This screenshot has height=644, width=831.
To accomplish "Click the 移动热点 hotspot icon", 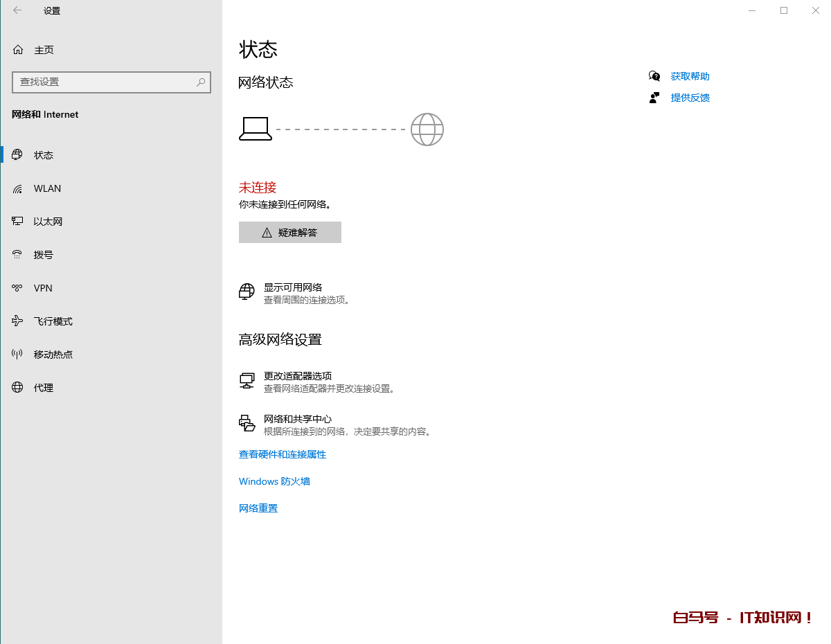I will pos(18,355).
